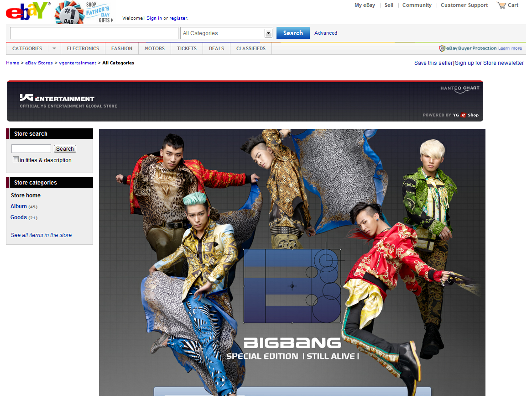Click Learn more for Buyer Protection
532x396 pixels.
510,48
